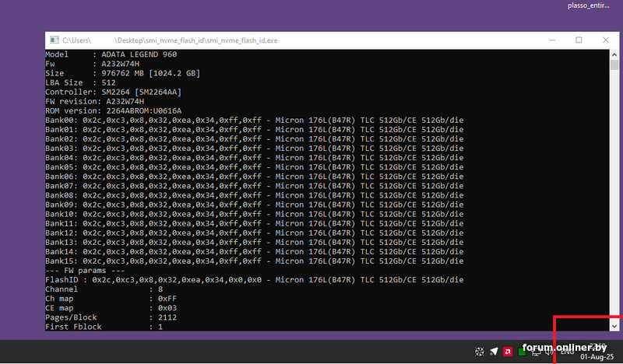Screen dimensions: 623x364
Task: Click the Bank05 flash ID row
Action: click(255, 167)
